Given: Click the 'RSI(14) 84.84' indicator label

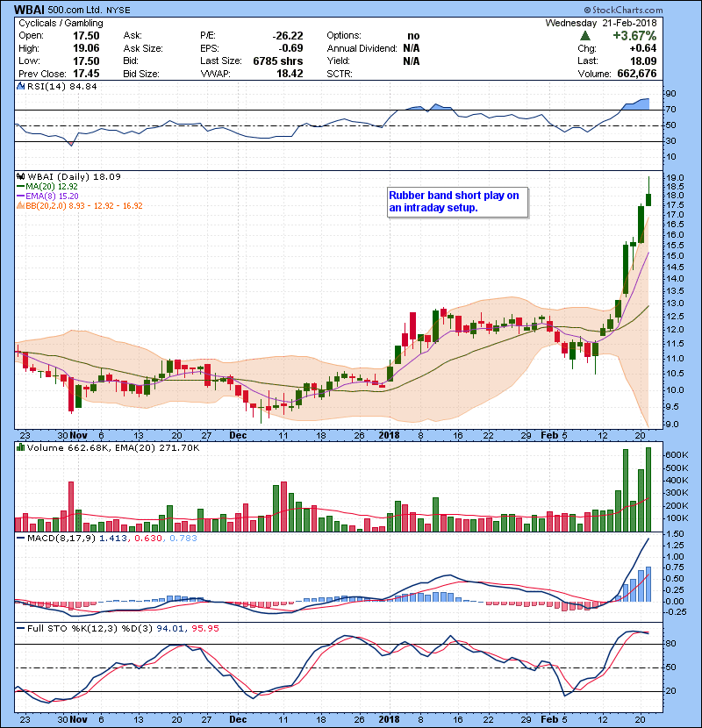Looking at the screenshot, I should click(62, 86).
